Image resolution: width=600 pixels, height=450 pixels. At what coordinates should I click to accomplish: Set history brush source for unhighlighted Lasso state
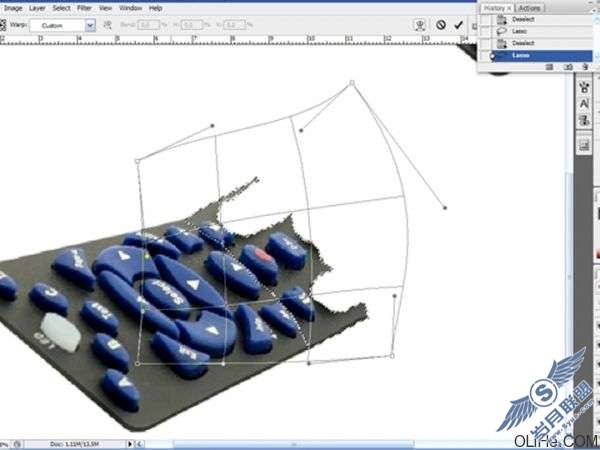point(485,31)
